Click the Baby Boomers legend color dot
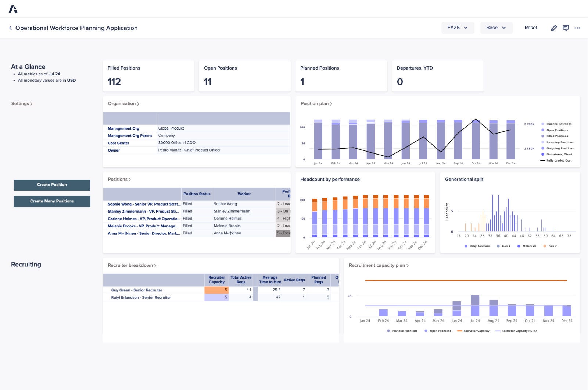The width and height of the screenshot is (588, 390). [465, 246]
